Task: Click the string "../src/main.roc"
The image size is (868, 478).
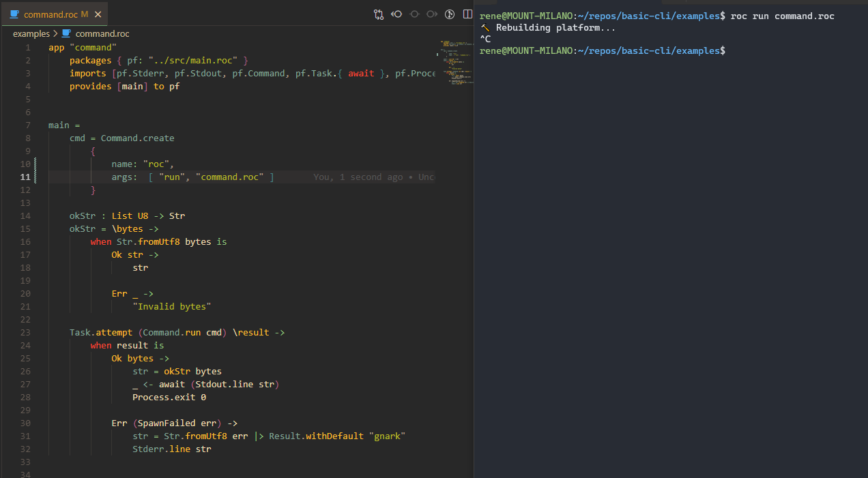Action: point(193,60)
